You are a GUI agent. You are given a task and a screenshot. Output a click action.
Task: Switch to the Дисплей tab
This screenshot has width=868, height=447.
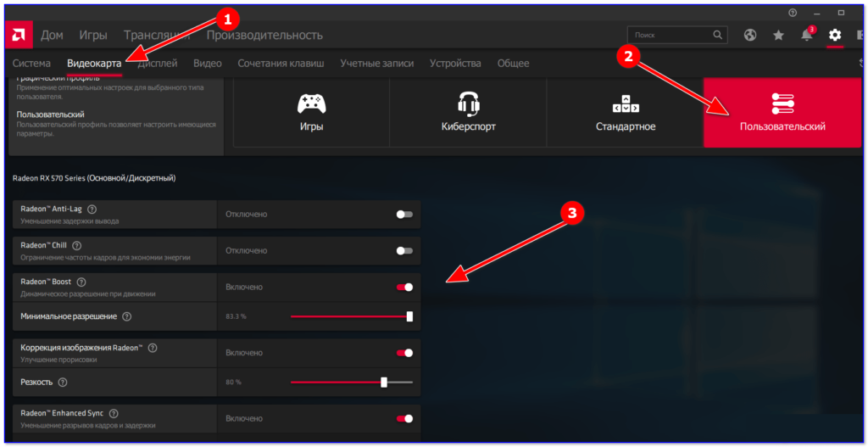[157, 63]
